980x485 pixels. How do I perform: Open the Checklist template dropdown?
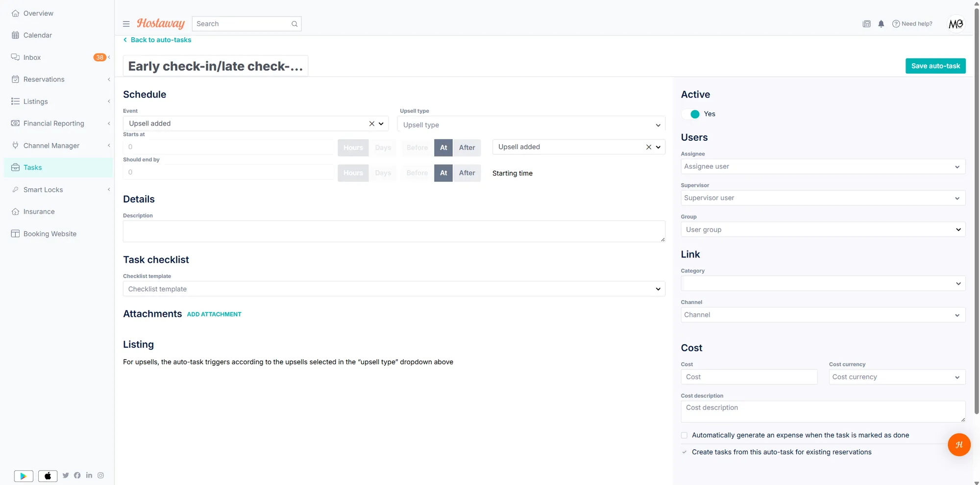click(394, 289)
